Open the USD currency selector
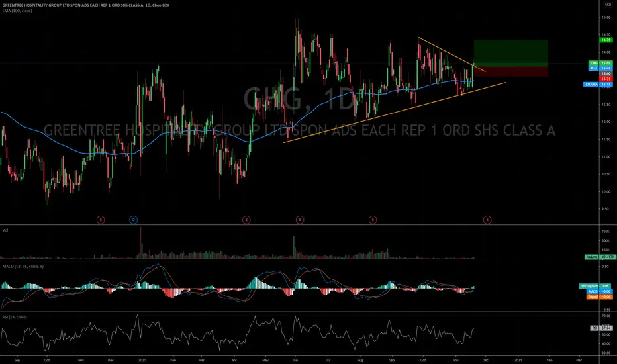617x364 pixels. 607,5
